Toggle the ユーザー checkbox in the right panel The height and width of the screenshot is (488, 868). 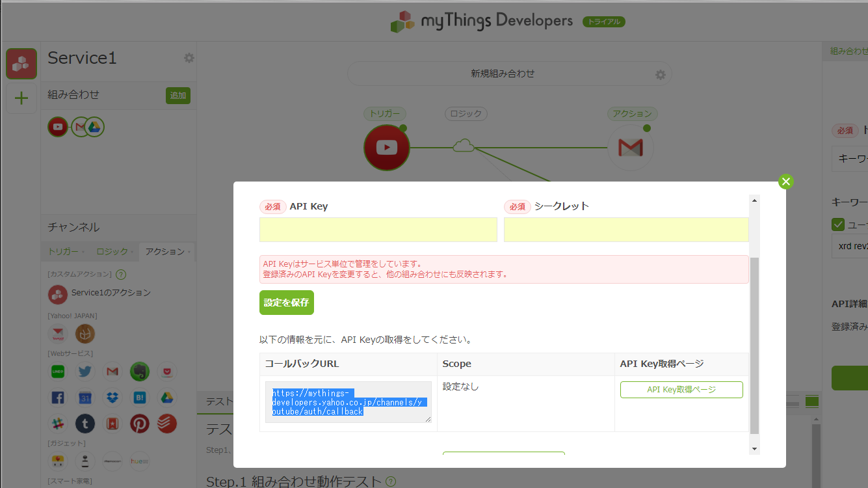pos(838,224)
